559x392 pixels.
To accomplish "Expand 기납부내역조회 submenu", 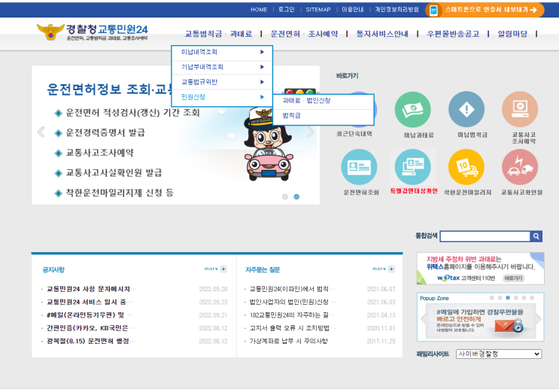I will pyautogui.click(x=222, y=67).
